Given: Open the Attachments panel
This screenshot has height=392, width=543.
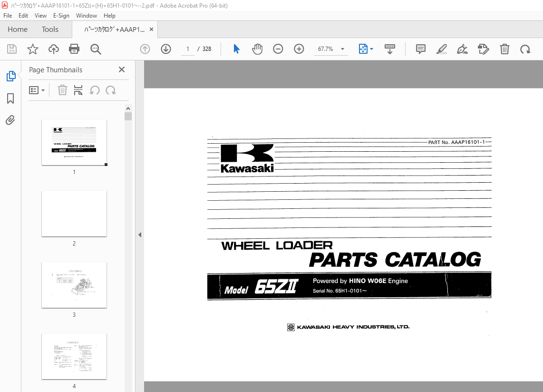Looking at the screenshot, I should coord(10,120).
